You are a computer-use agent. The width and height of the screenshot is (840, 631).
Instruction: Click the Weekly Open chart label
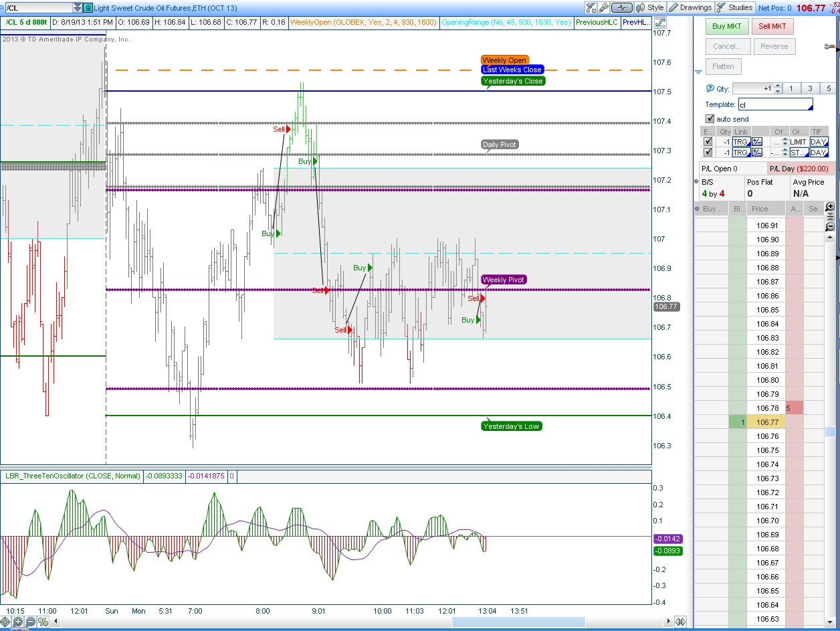coord(504,60)
